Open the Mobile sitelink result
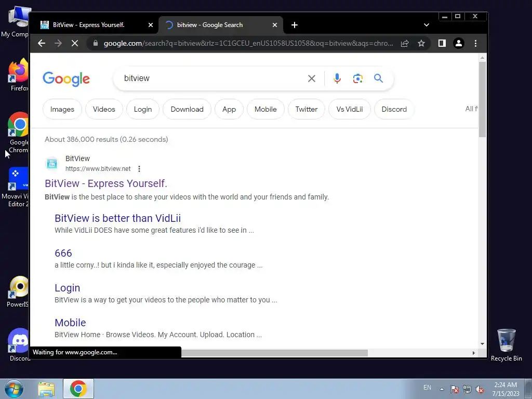This screenshot has width=532, height=399. [70, 323]
